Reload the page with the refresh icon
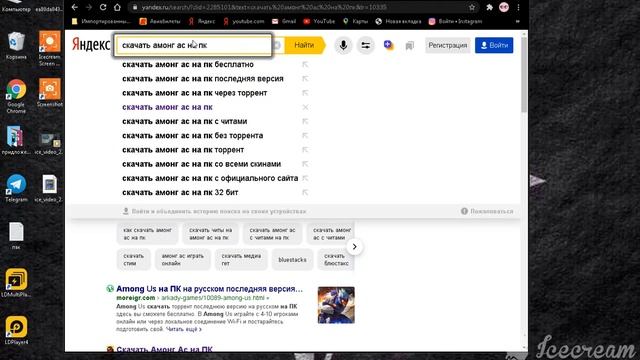 point(103,7)
